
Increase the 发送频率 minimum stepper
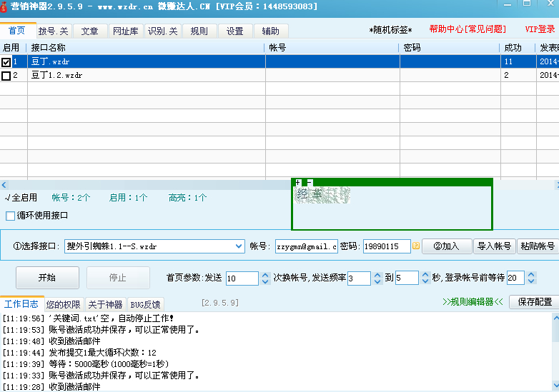(377, 275)
